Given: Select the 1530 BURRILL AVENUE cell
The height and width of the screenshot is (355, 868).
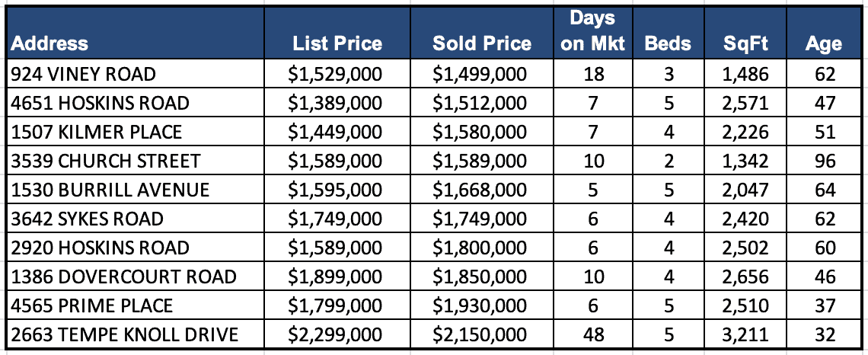Looking at the screenshot, I should [x=110, y=190].
